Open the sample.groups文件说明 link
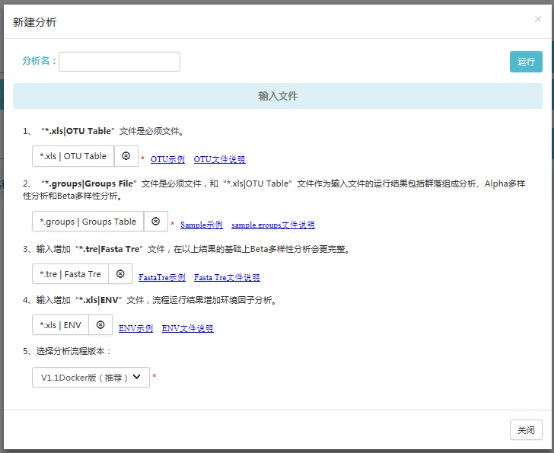This screenshot has width=554, height=453. (x=273, y=225)
